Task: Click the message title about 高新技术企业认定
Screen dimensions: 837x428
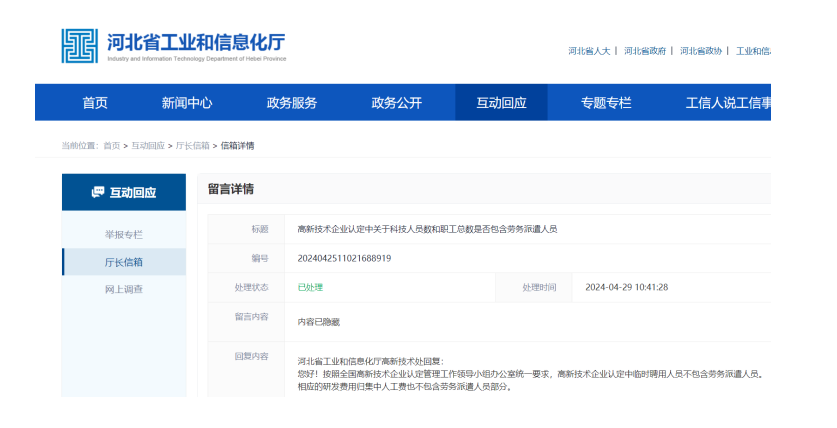Action: pyautogui.click(x=427, y=229)
